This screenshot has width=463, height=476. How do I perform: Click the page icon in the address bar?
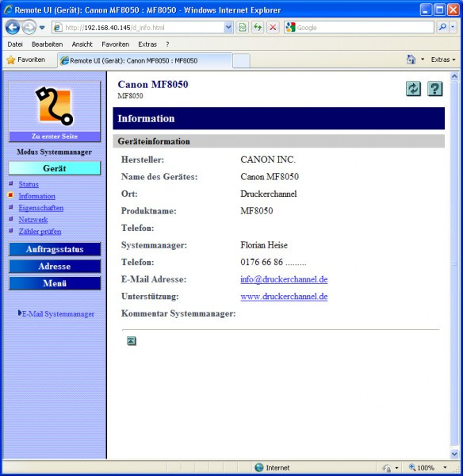click(x=58, y=28)
